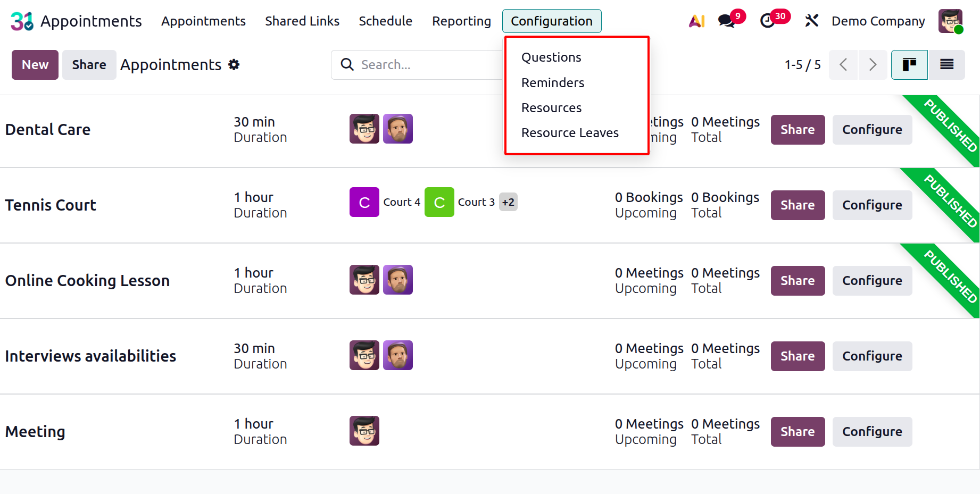
Task: Click inside the Search field
Action: [420, 64]
